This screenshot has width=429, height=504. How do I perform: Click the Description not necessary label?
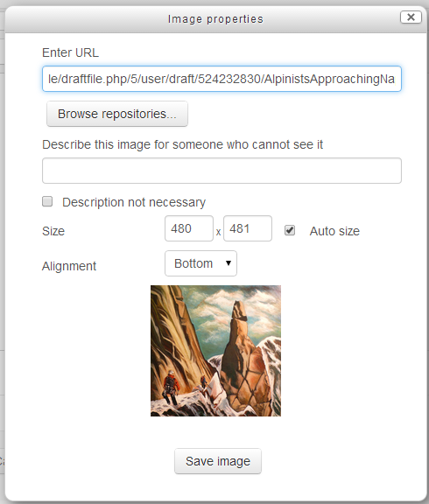(134, 202)
